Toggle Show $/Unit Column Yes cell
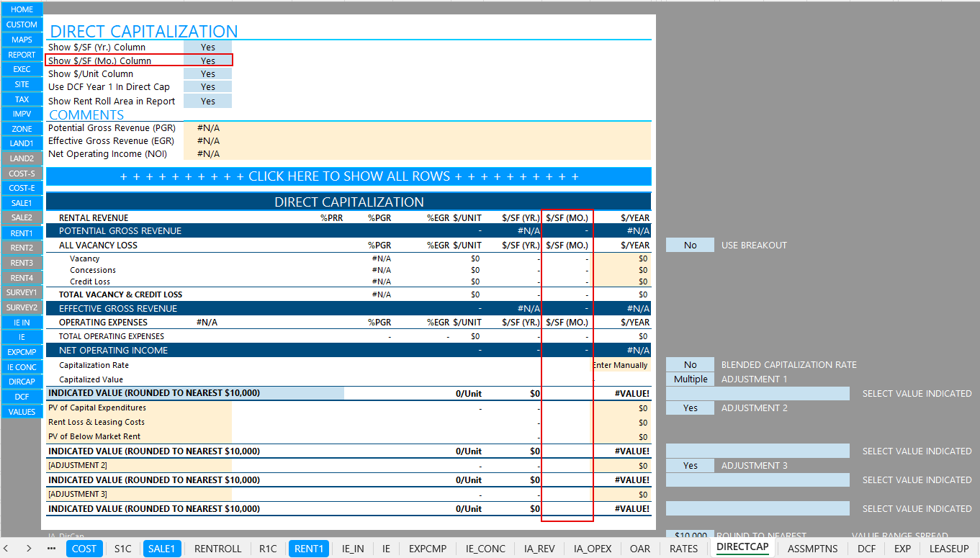 (x=208, y=74)
